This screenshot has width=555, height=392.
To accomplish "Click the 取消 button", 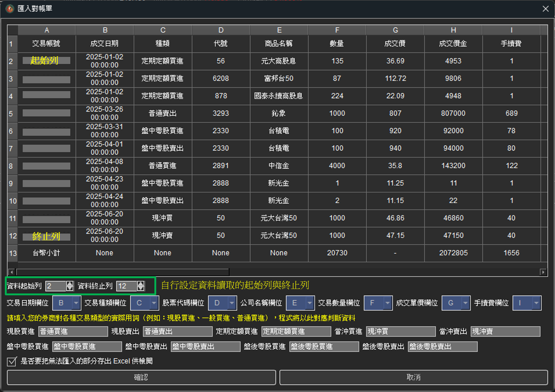I will coord(414,377).
